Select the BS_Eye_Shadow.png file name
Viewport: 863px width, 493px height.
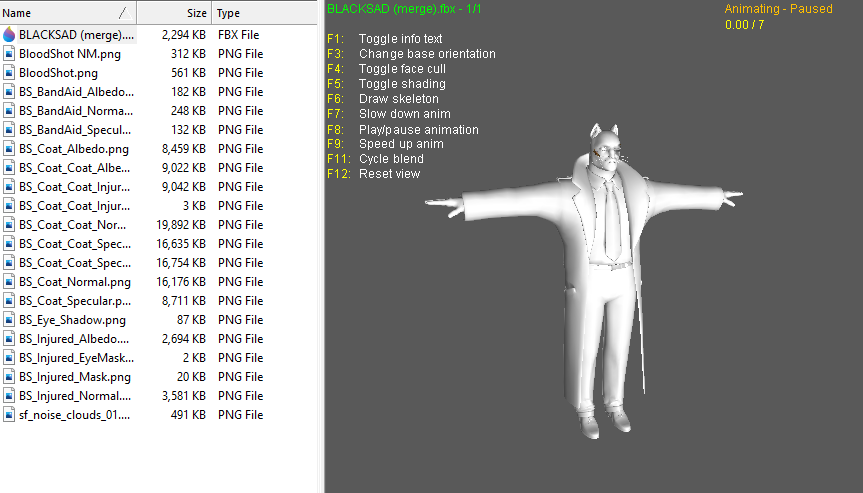click(x=72, y=320)
